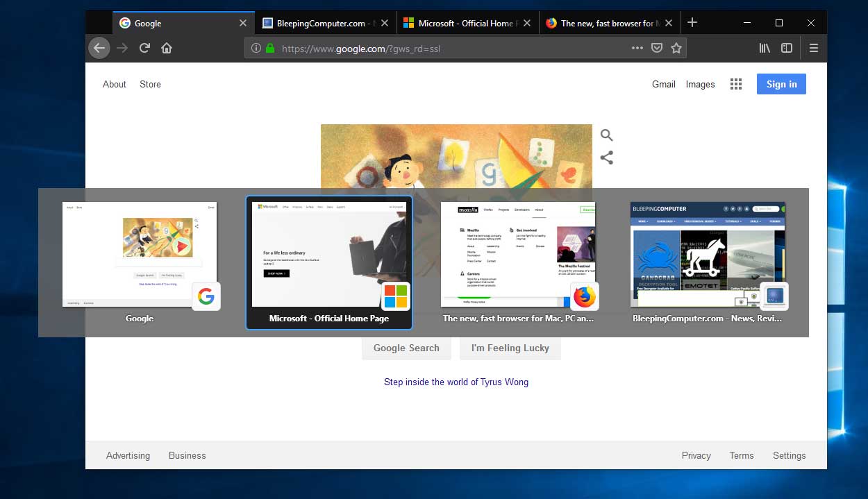Click the I'm Feeling Lucky button
The height and width of the screenshot is (499, 868).
510,348
